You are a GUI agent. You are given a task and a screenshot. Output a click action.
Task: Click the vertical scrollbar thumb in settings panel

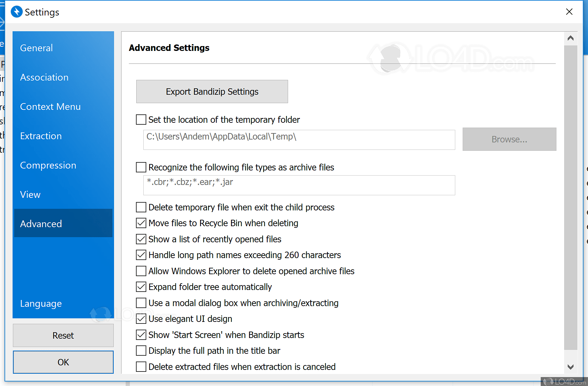571,197
